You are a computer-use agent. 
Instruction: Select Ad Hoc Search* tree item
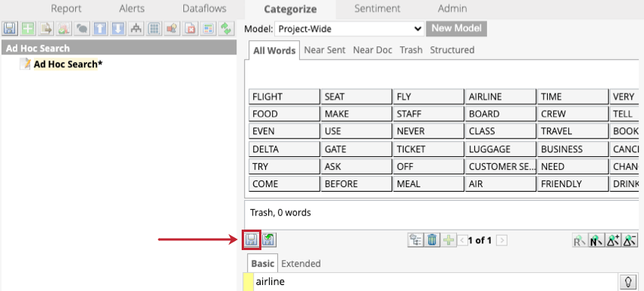point(67,64)
